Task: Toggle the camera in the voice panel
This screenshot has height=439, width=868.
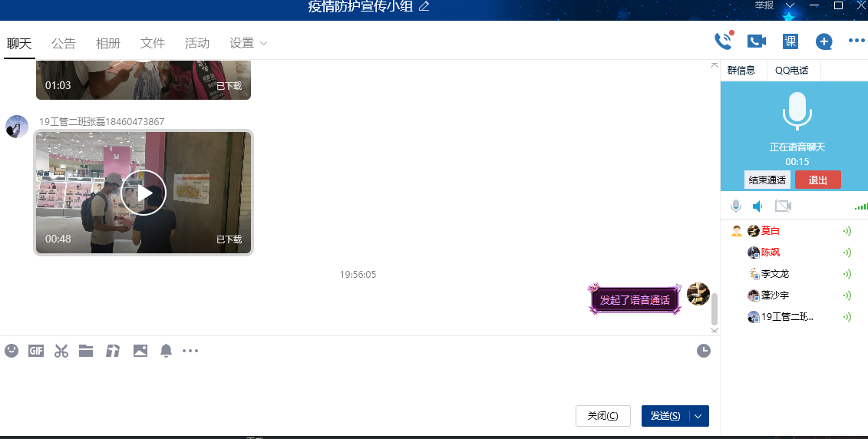Action: (x=783, y=206)
